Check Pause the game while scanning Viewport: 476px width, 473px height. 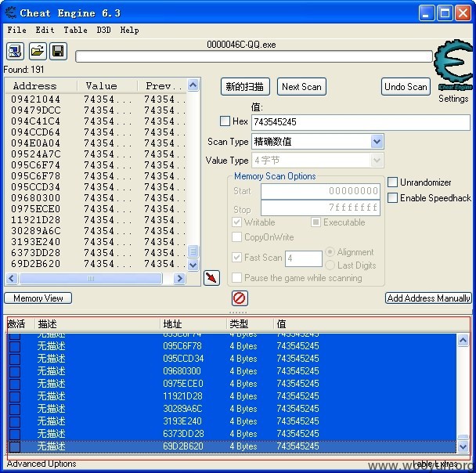click(236, 277)
